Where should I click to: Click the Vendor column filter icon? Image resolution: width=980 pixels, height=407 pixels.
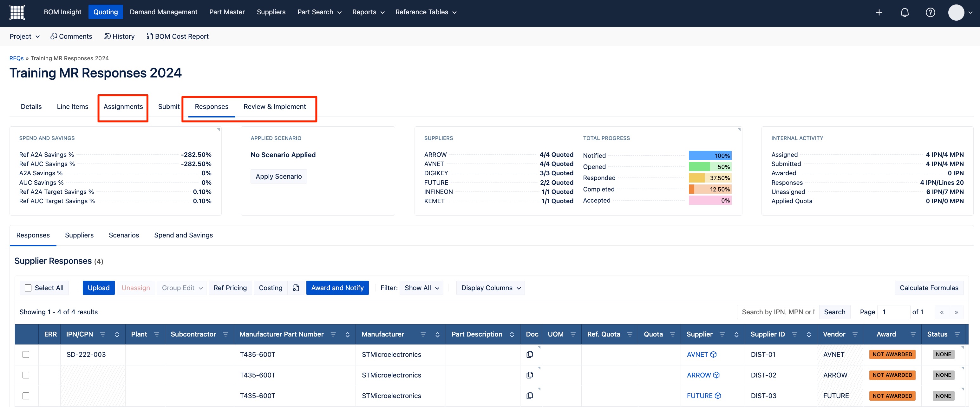855,334
